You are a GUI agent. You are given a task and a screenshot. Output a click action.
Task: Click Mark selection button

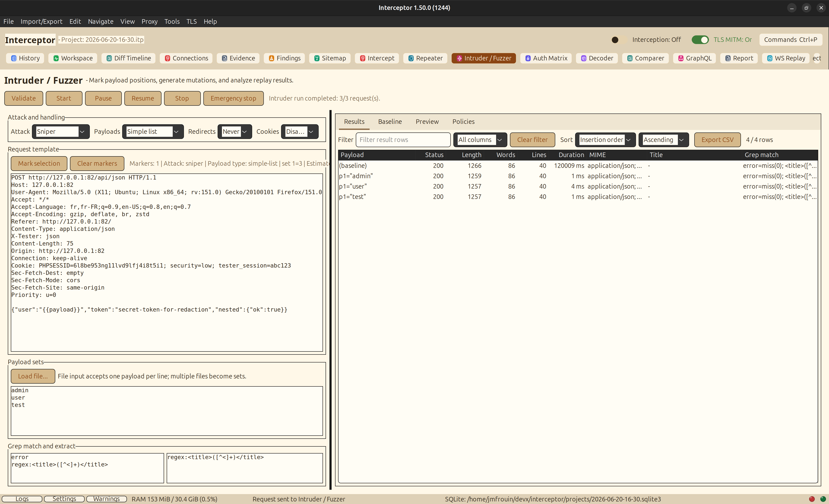[x=39, y=163]
